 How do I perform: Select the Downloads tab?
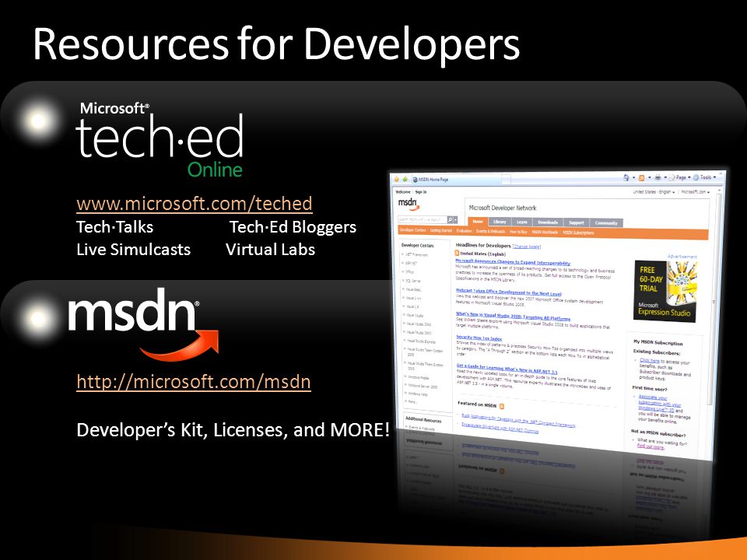547,222
